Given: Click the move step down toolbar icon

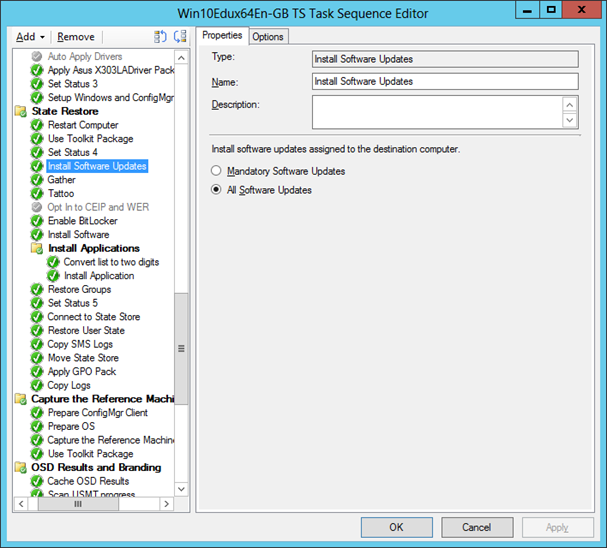Looking at the screenshot, I should (x=180, y=36).
